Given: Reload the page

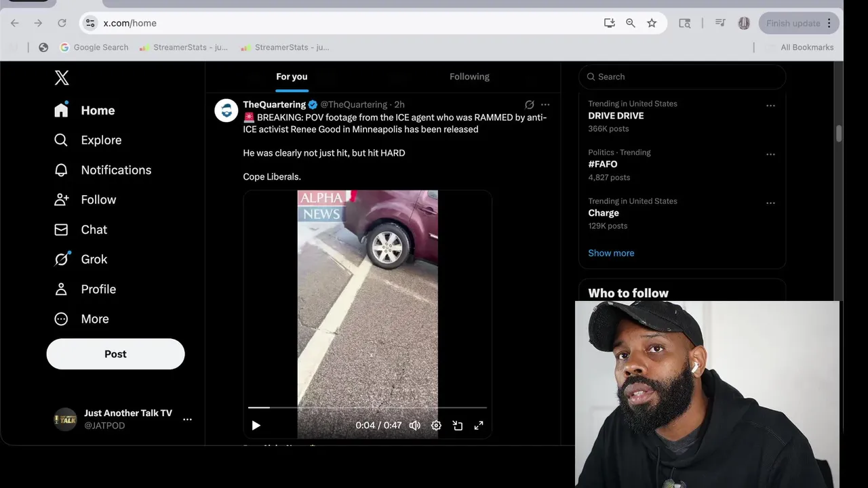Looking at the screenshot, I should coord(62,23).
